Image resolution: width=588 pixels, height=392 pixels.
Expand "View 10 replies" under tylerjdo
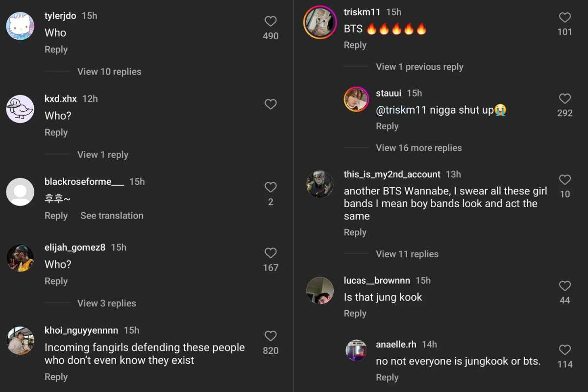point(109,72)
